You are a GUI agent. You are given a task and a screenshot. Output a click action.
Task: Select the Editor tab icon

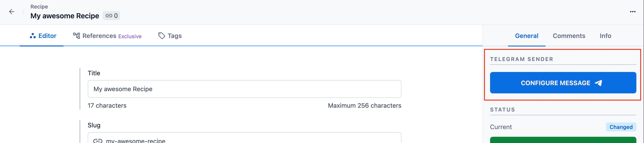coord(33,36)
